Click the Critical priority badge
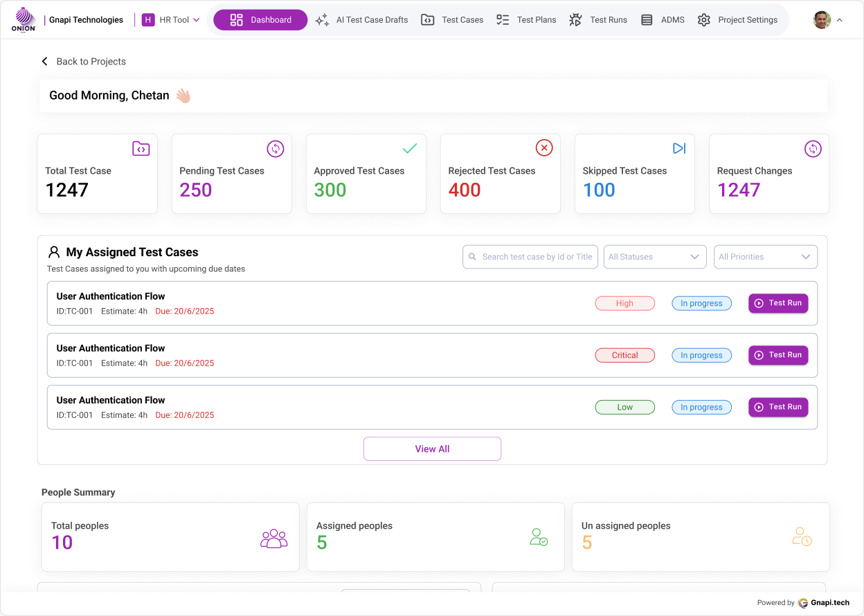This screenshot has height=616, width=864. coord(625,355)
